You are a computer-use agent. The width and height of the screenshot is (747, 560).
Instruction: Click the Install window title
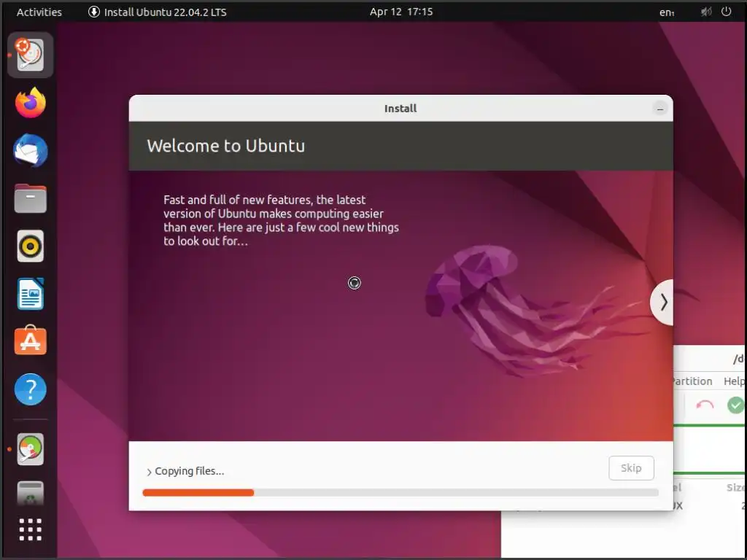click(400, 109)
